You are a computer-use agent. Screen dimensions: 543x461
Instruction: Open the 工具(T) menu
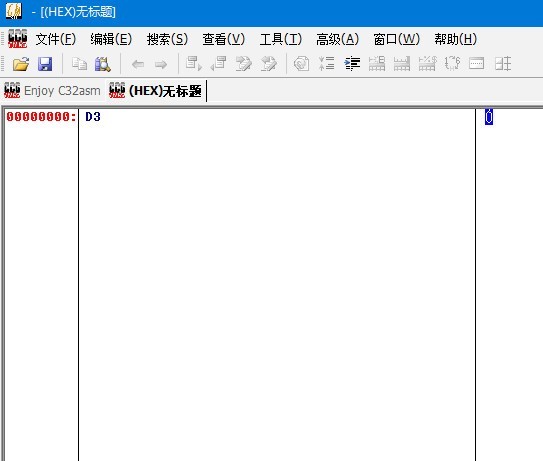(x=281, y=39)
